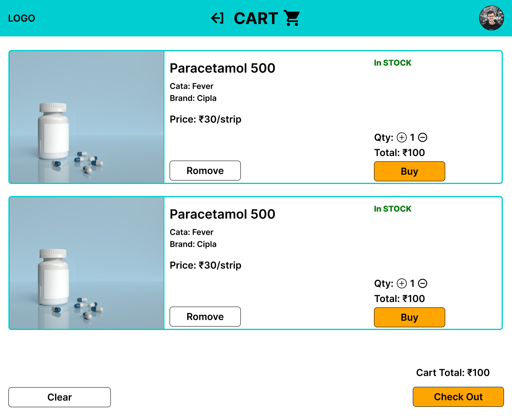The image size is (512, 420).
Task: Open the second product's medicine image
Action: pyautogui.click(x=87, y=263)
